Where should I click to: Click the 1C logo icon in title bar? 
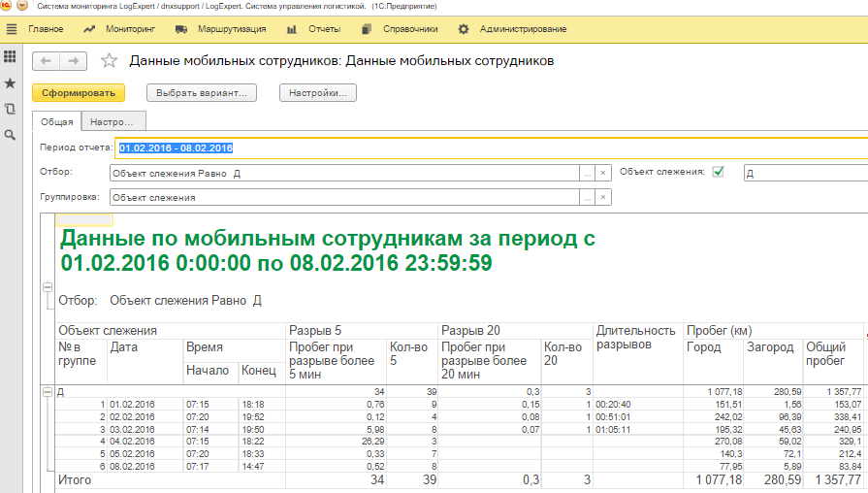click(6, 6)
